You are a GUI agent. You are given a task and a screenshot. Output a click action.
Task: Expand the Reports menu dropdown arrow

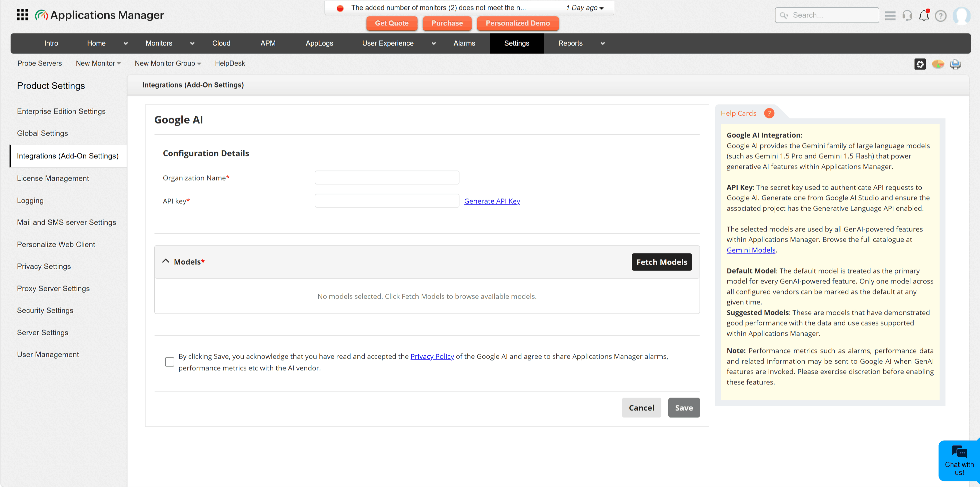click(x=602, y=43)
